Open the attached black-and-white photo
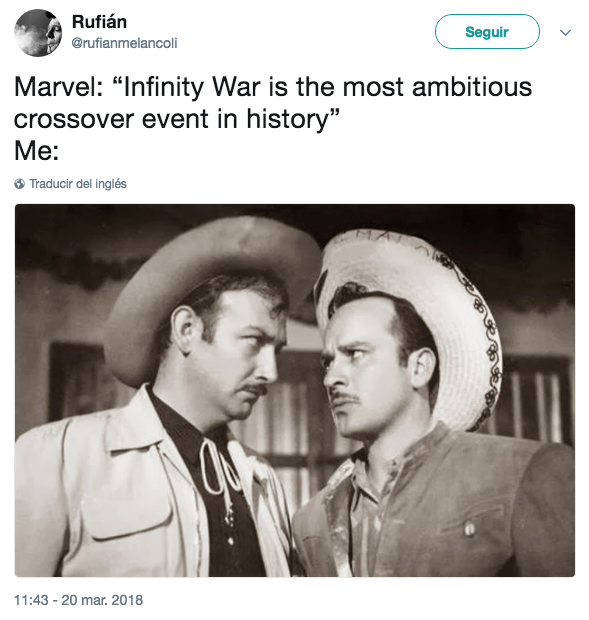Image resolution: width=589 pixels, height=620 pixels. pyautogui.click(x=295, y=390)
